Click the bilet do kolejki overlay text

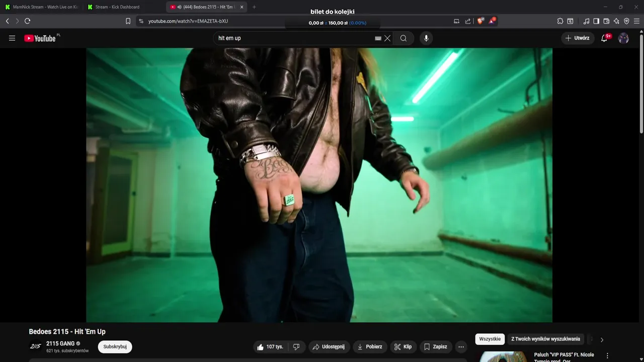point(333,12)
